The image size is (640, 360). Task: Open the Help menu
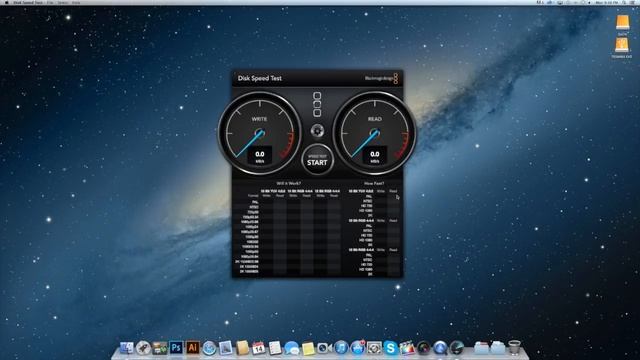point(76,2)
